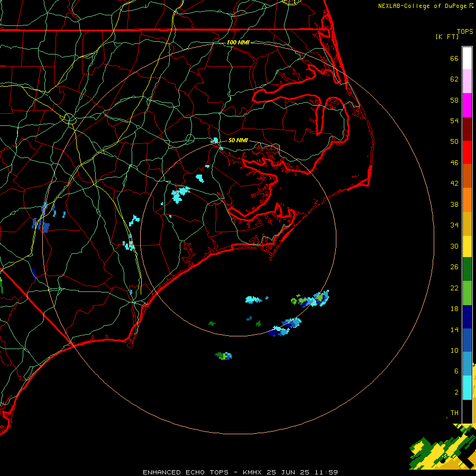Click the 30 value on the legend

(x=454, y=246)
